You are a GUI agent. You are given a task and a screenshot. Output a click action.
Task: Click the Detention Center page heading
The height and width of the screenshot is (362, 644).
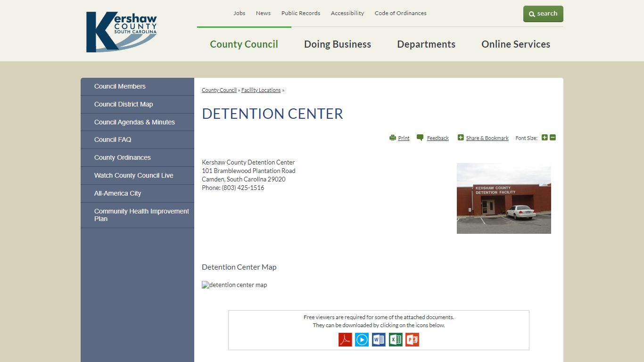coord(272,114)
